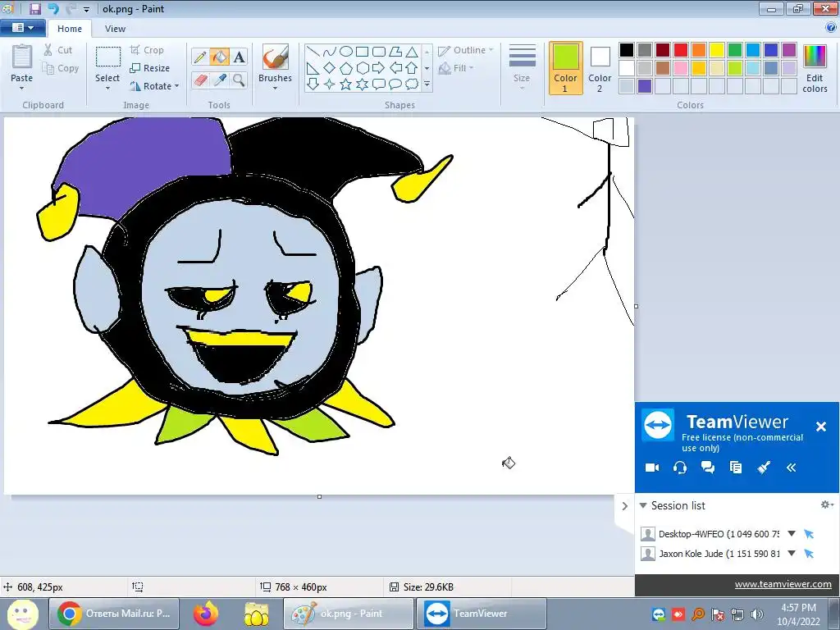Click the Save icon in title bar
The height and width of the screenshot is (630, 840).
pyautogui.click(x=35, y=8)
